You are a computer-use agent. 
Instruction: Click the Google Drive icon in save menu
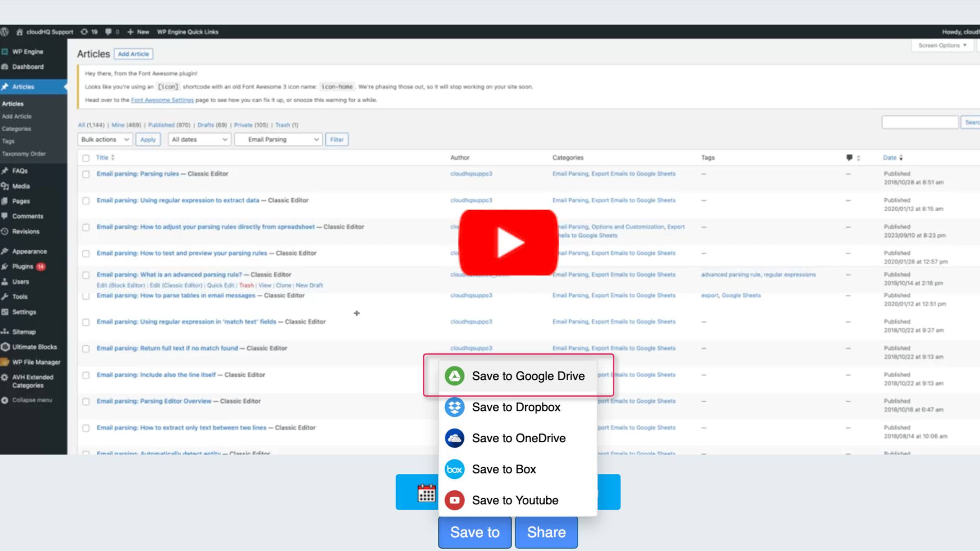[x=454, y=376]
